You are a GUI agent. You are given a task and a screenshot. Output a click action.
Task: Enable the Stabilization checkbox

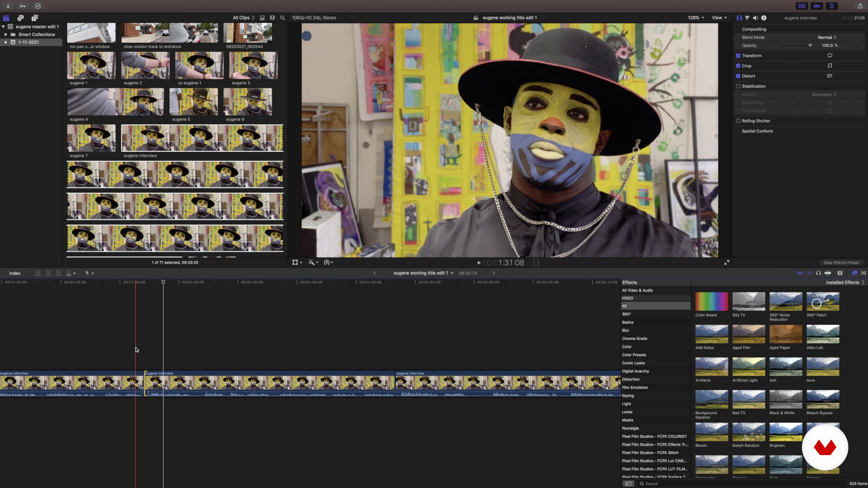(738, 86)
